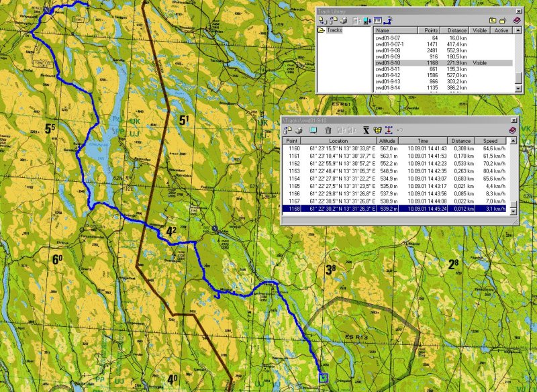Click the print icon in Track Library toolbar
The width and height of the screenshot is (537, 392).
[343, 20]
